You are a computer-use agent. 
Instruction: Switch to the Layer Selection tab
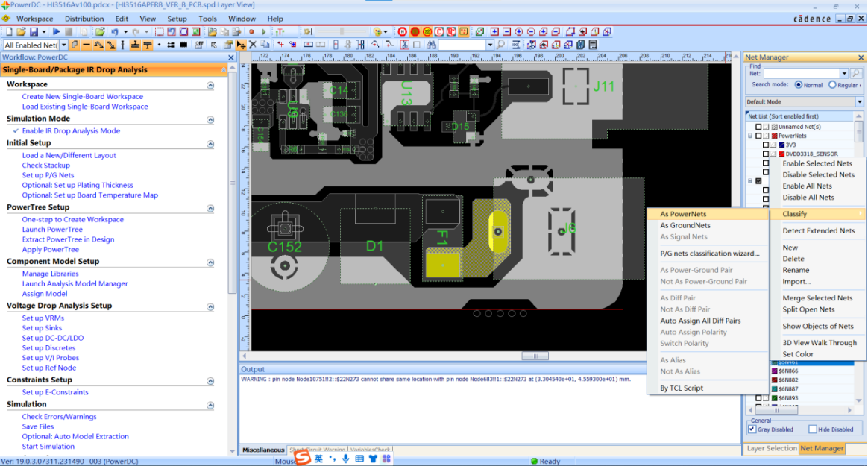click(772, 448)
